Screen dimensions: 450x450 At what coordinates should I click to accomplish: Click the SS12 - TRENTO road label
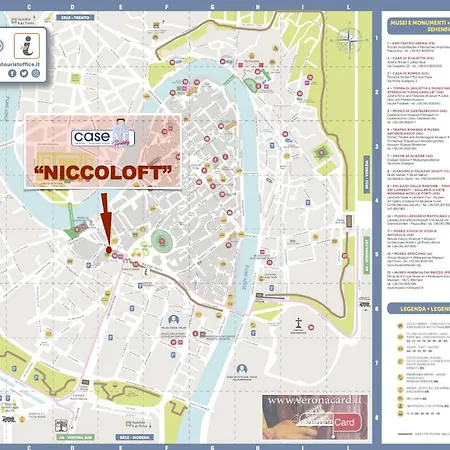point(75,17)
